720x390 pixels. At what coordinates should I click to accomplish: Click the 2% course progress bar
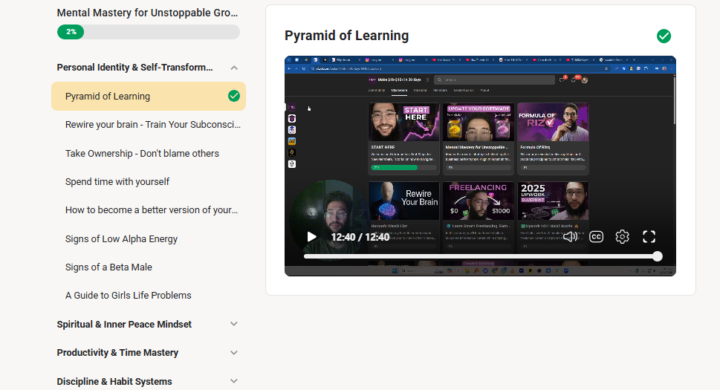[x=148, y=32]
